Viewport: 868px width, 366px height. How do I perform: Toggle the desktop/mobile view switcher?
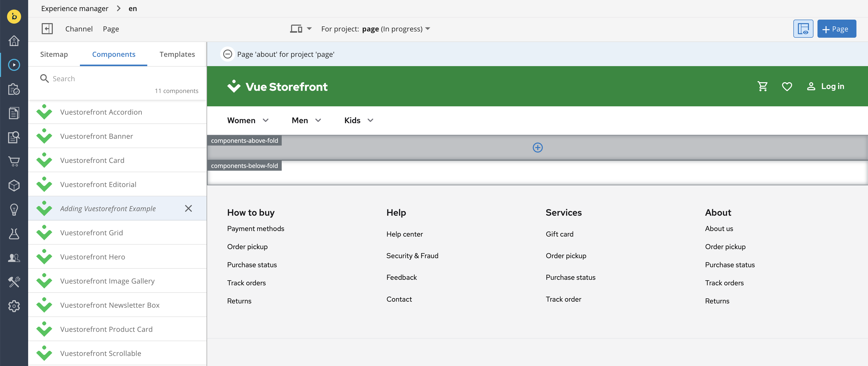[299, 28]
